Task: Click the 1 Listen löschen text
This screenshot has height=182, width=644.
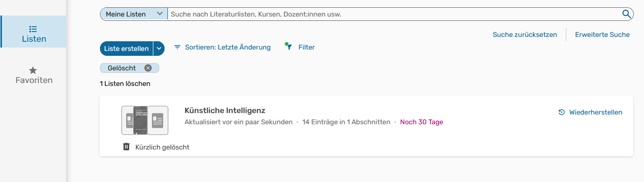Action: tap(125, 83)
